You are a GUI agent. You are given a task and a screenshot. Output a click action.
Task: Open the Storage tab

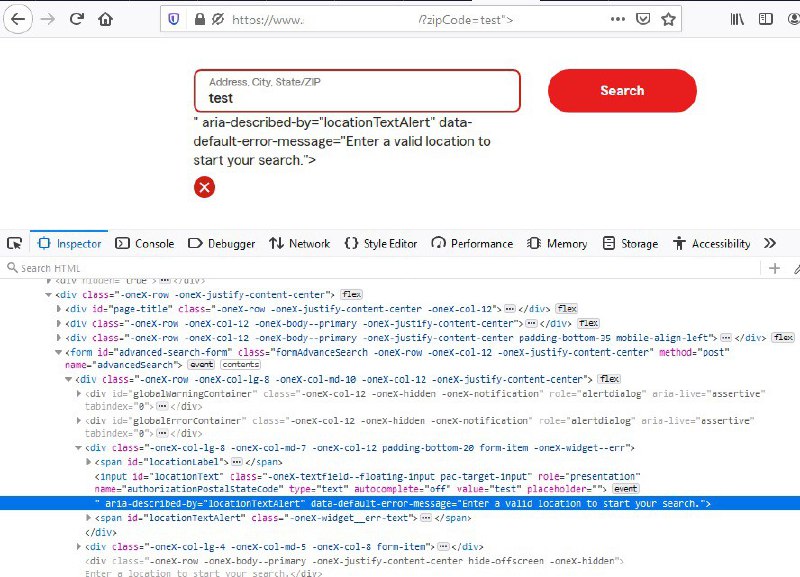(630, 243)
